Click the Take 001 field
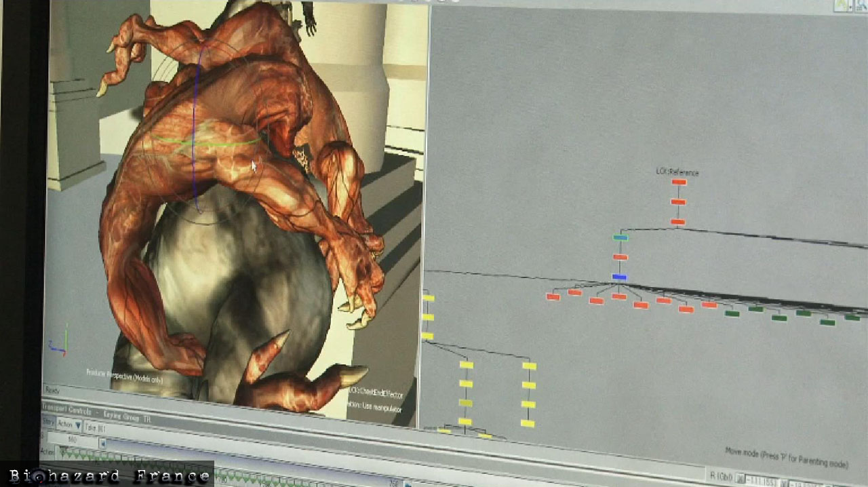868x487 pixels. pyautogui.click(x=95, y=428)
